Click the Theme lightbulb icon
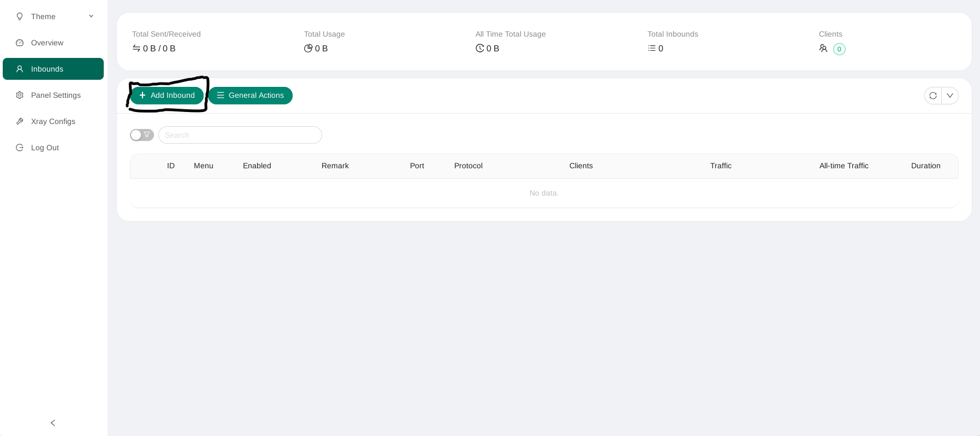Viewport: 980px width, 436px height. [20, 16]
